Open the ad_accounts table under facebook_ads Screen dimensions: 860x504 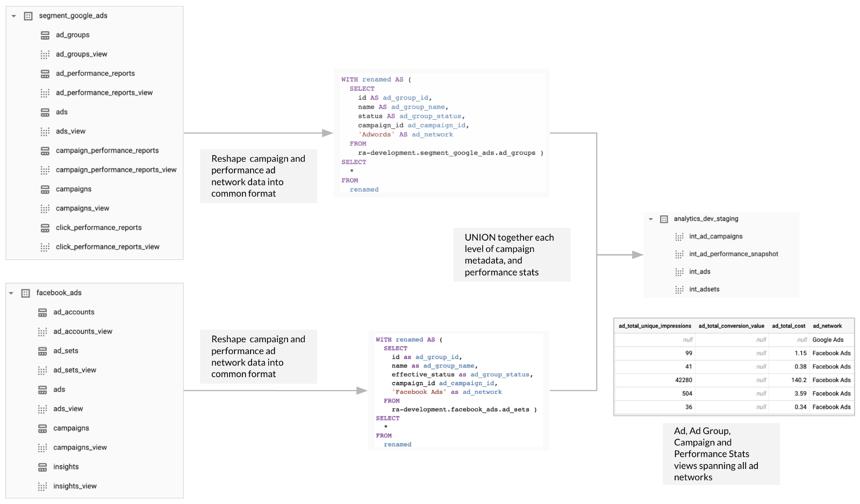(x=74, y=312)
